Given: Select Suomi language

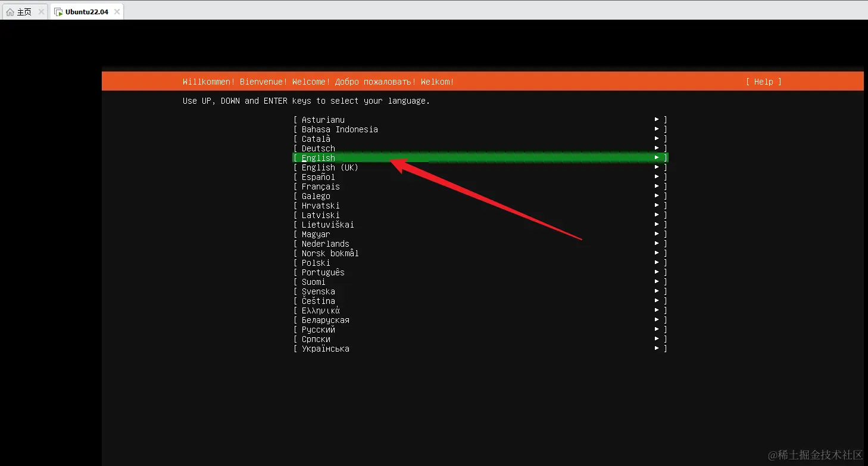Looking at the screenshot, I should pos(480,282).
